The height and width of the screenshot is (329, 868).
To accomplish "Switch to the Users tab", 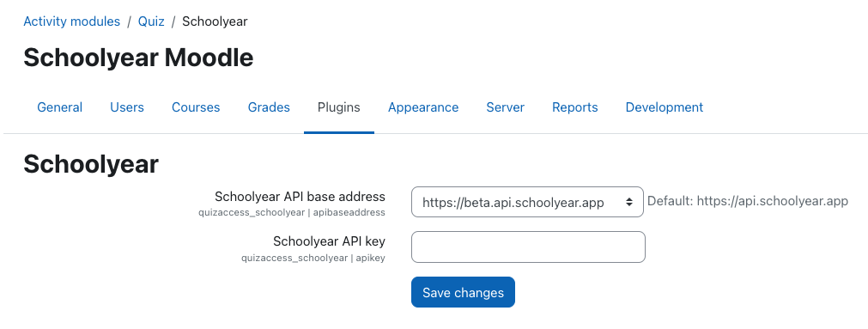I will (127, 107).
